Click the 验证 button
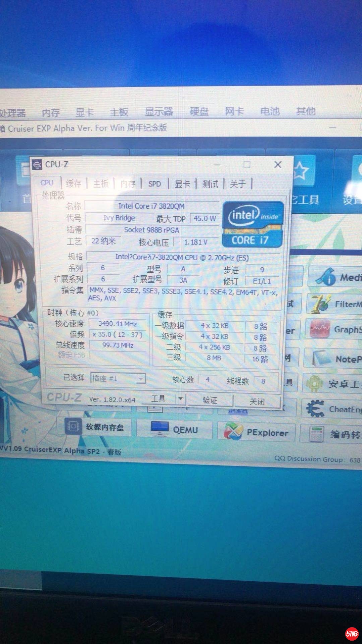Screen dimensions: 362x644 coord(210,400)
